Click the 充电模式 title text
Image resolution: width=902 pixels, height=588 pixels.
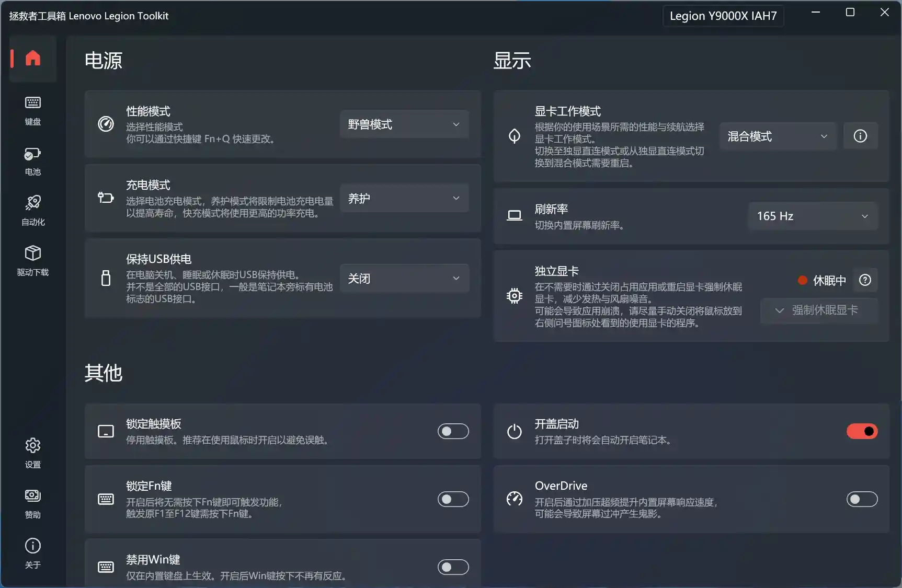[148, 185]
